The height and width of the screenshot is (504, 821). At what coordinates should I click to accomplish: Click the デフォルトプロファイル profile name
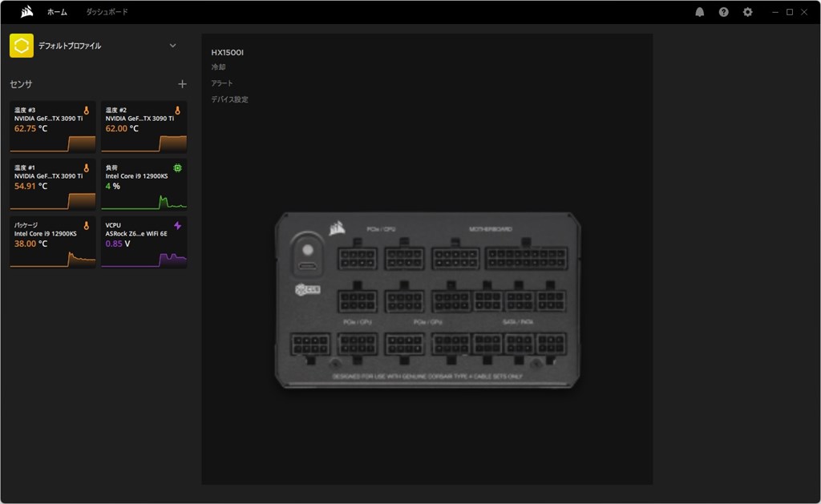click(70, 46)
